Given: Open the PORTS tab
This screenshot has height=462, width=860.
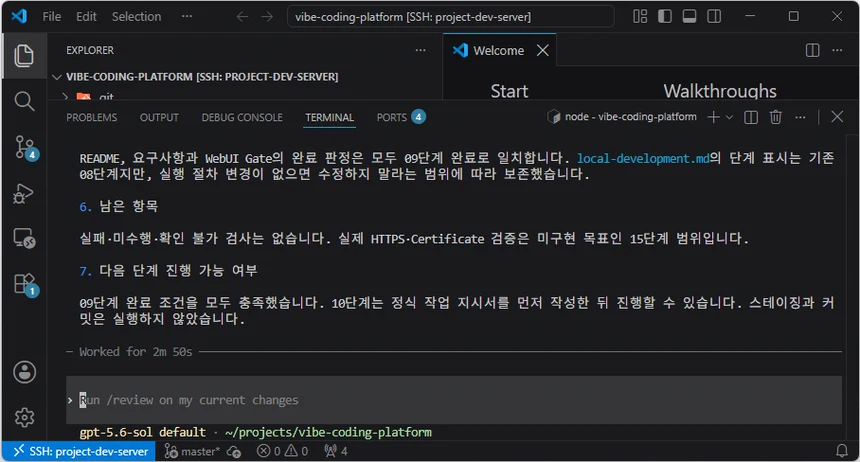Looking at the screenshot, I should [x=401, y=117].
